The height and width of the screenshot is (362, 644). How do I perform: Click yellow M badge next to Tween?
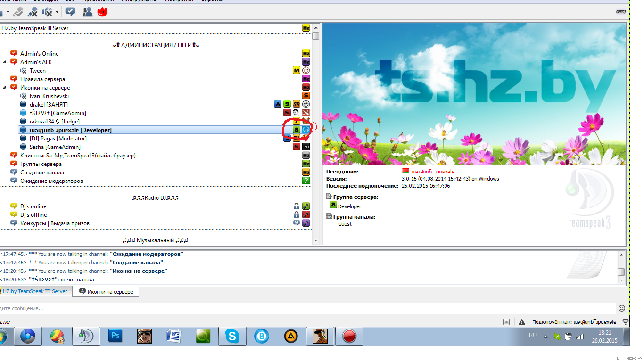(x=297, y=71)
